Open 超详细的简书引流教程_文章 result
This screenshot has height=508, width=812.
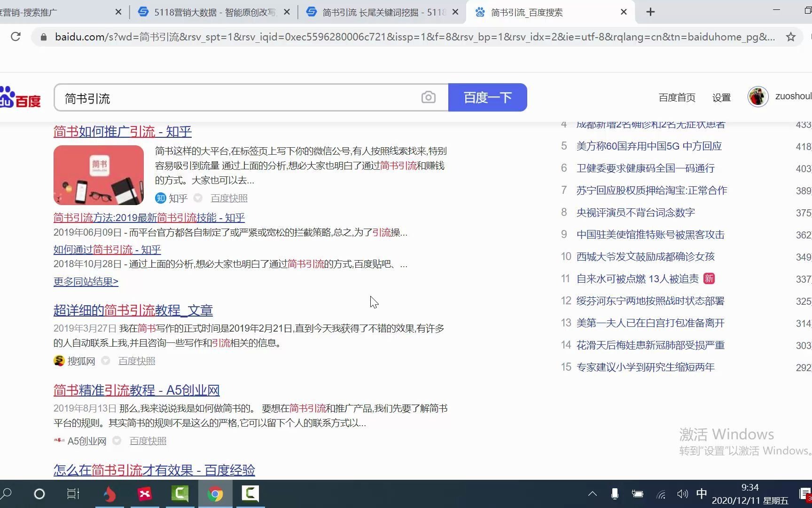tap(133, 310)
